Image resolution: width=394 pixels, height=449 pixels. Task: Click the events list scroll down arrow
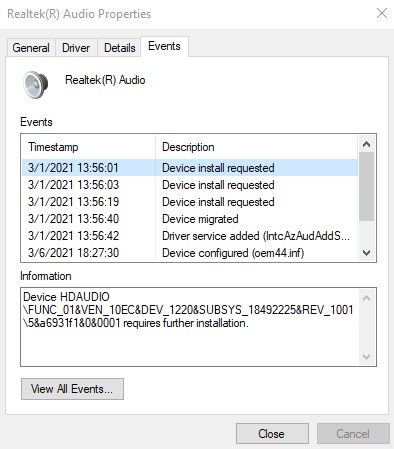click(x=366, y=253)
